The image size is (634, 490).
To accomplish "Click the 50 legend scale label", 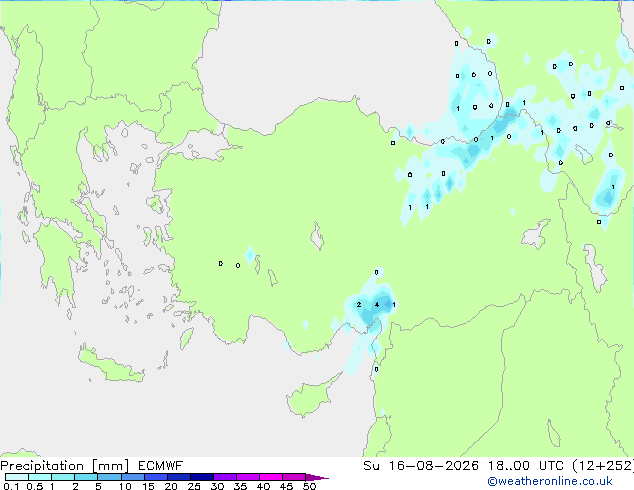I will coord(310,486).
